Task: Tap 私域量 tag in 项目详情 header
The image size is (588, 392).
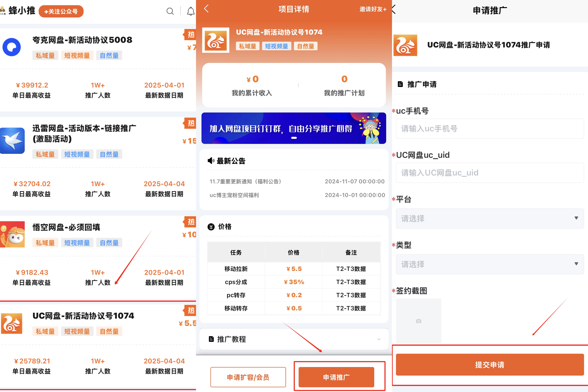Action: pyautogui.click(x=248, y=46)
